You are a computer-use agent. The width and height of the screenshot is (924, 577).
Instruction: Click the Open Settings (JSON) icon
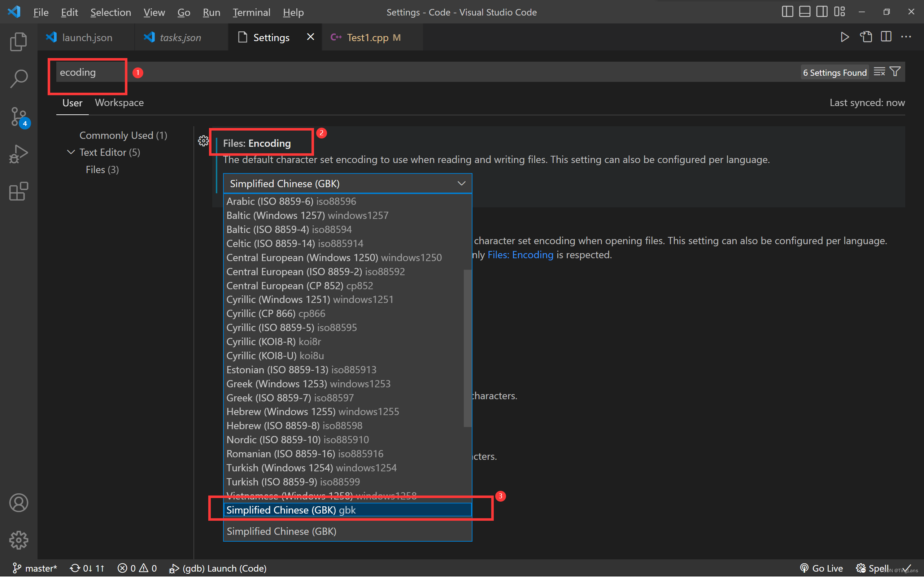click(x=866, y=37)
